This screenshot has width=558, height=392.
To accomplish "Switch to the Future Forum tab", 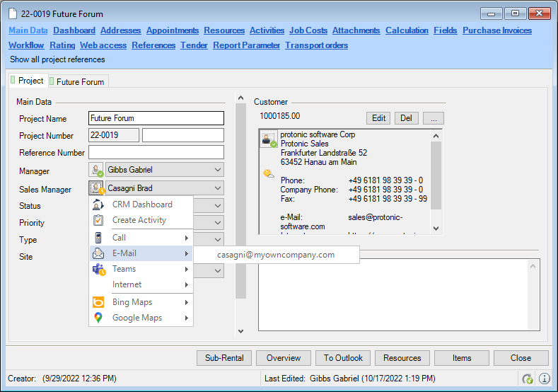I will (x=79, y=81).
